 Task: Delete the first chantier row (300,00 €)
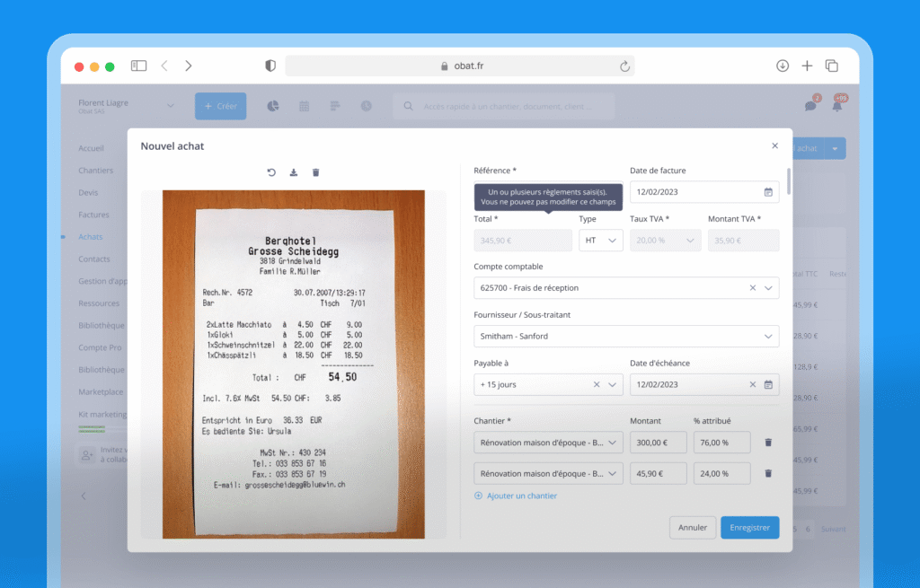[x=768, y=443]
